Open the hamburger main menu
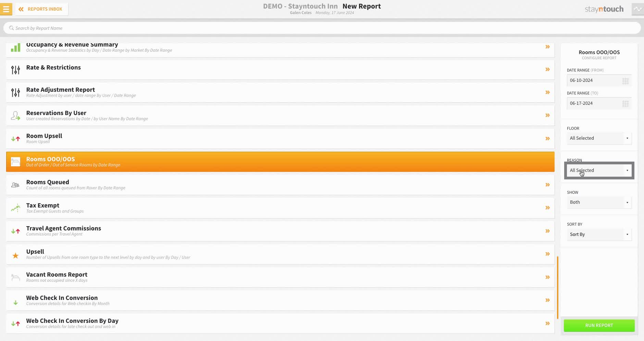644x341 pixels. tap(6, 9)
